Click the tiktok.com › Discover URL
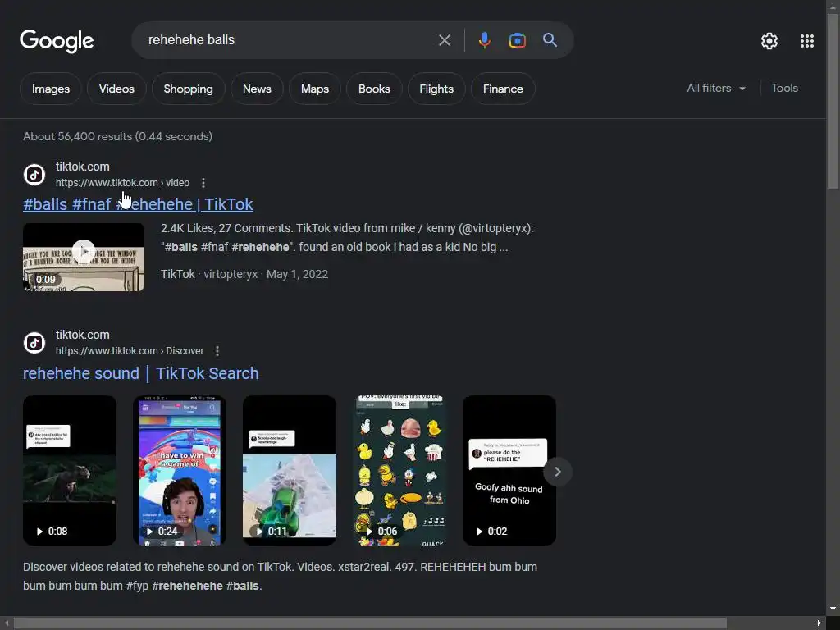The height and width of the screenshot is (630, 840). pos(130,351)
